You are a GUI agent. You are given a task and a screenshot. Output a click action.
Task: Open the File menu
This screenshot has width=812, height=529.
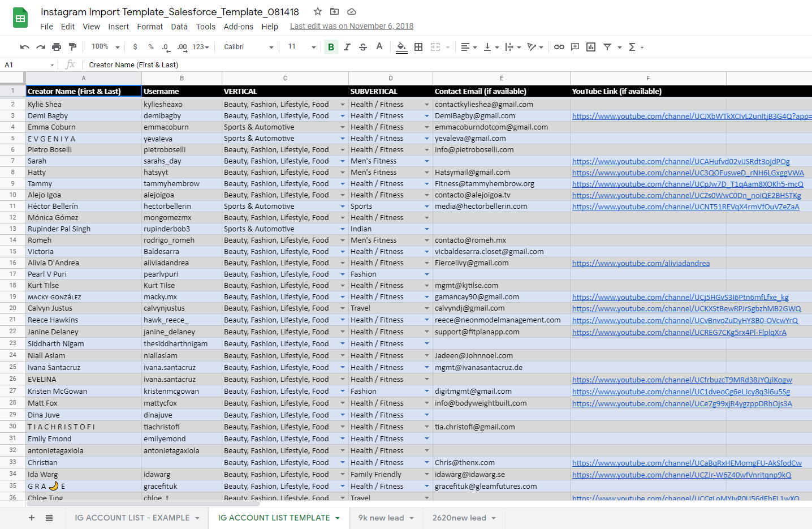[x=46, y=27]
